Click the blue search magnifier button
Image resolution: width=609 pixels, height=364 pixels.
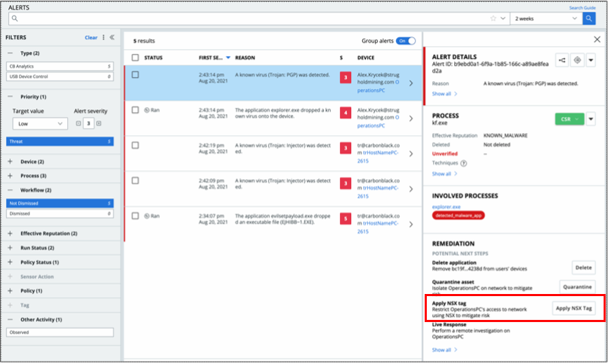click(589, 18)
